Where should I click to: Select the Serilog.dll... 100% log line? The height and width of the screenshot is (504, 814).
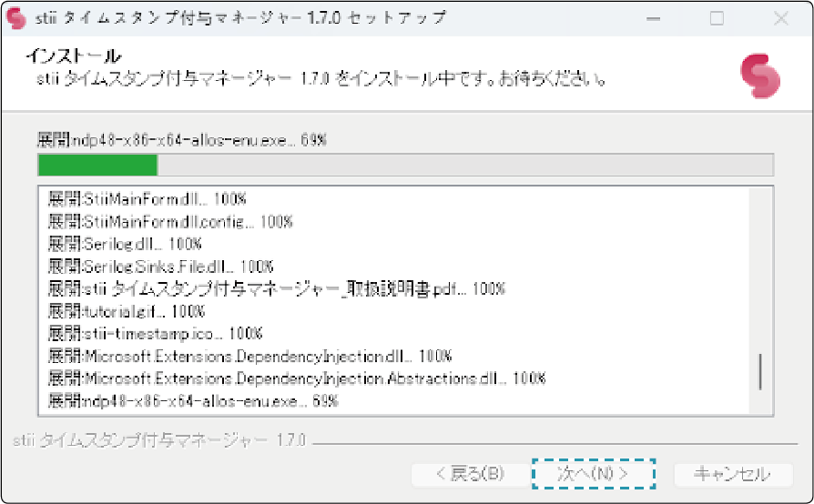(125, 244)
